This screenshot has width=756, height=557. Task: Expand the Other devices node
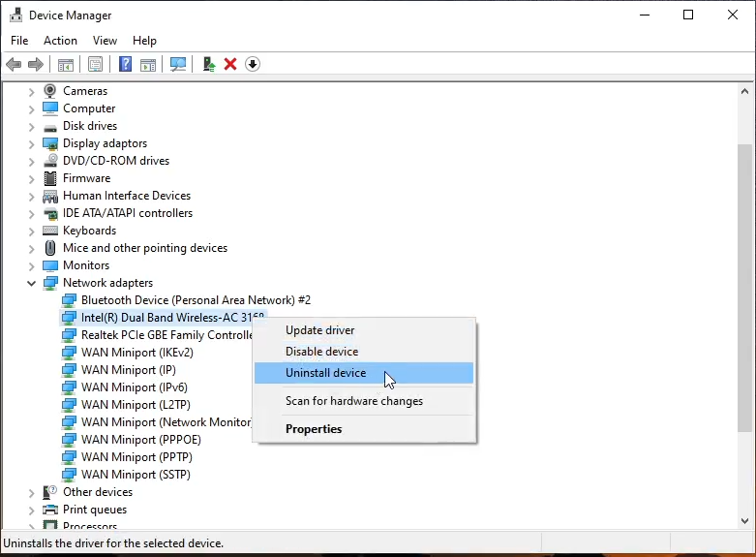point(31,493)
